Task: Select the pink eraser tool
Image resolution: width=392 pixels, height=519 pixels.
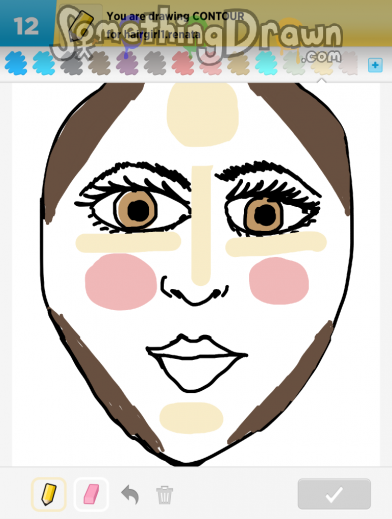Action: pyautogui.click(x=91, y=494)
